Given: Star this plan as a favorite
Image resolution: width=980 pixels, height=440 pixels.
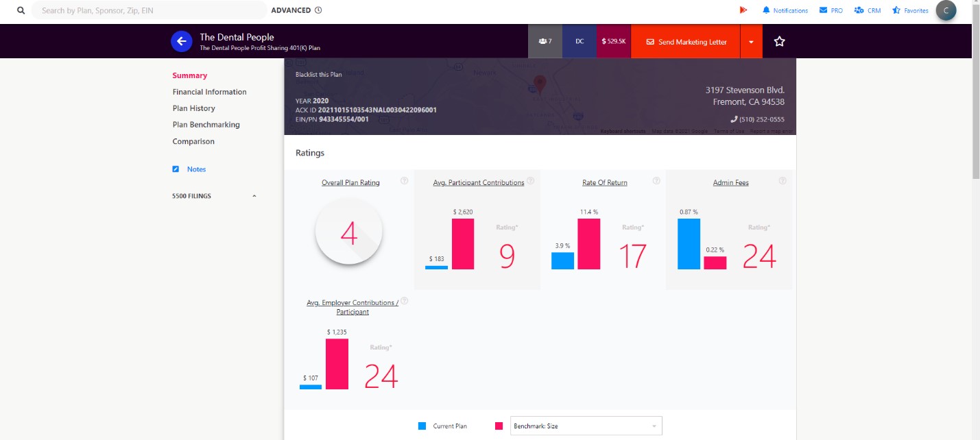Looking at the screenshot, I should click(779, 42).
